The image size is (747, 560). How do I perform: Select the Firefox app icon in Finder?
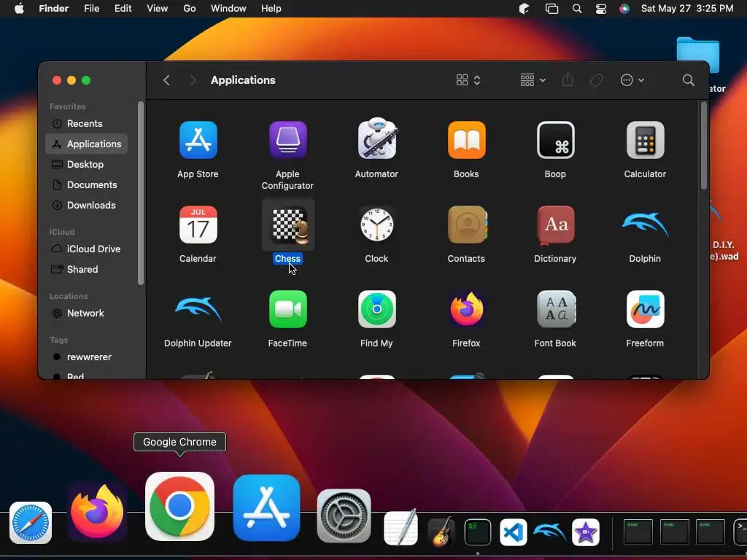[466, 309]
